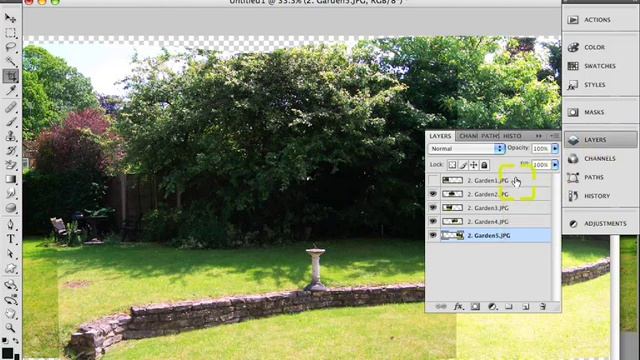Viewport: 640px width, 360px height.
Task: Select the Pen tool
Action: pyautogui.click(x=11, y=224)
